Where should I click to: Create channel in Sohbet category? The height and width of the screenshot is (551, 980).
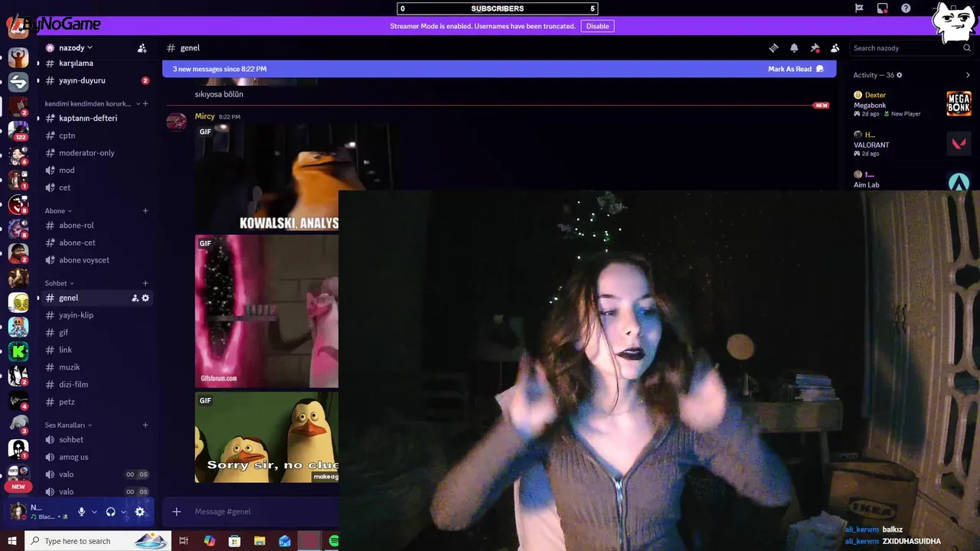point(145,283)
